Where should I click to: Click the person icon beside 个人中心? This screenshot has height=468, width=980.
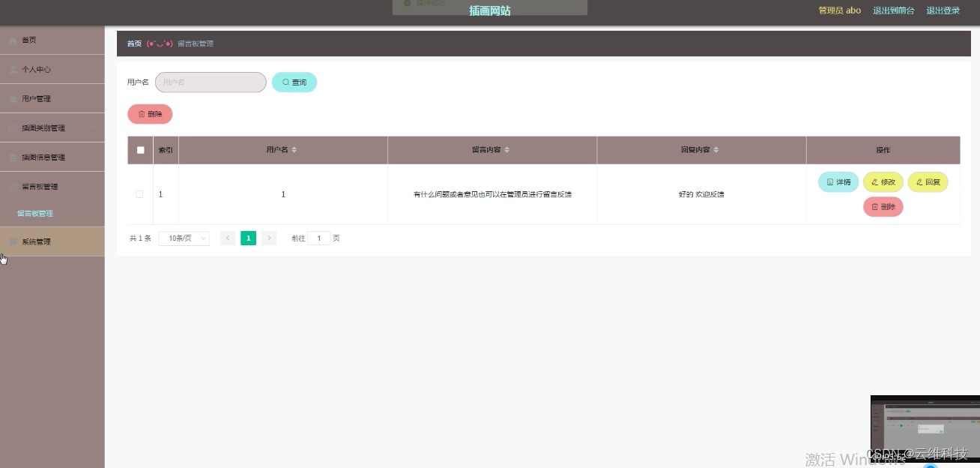(13, 70)
